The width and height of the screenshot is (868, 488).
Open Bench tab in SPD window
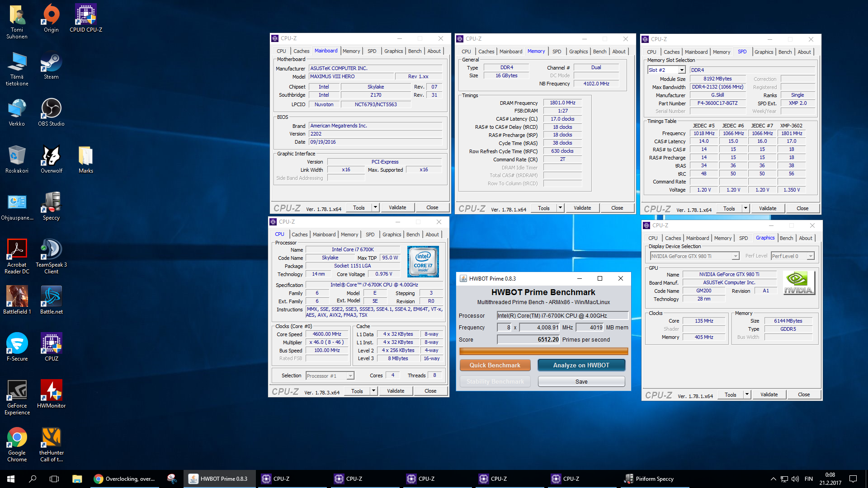click(x=785, y=52)
